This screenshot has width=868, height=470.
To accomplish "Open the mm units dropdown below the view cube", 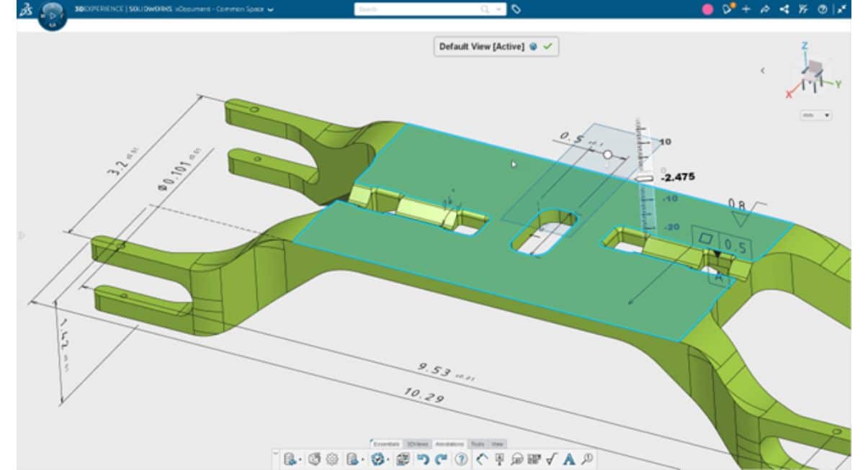I will coord(815,116).
